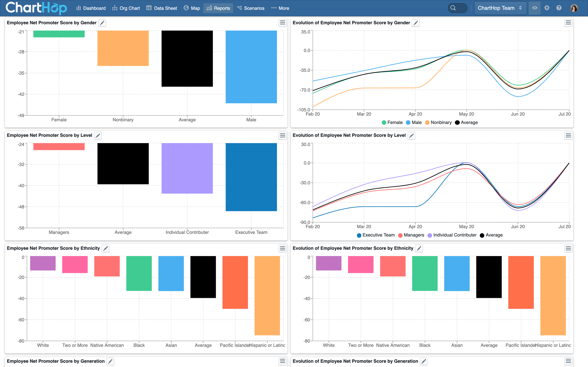Screen dimensions: 588x367
Task: Open menu for Employee Net Promoter Score by Gender
Action: (282, 23)
